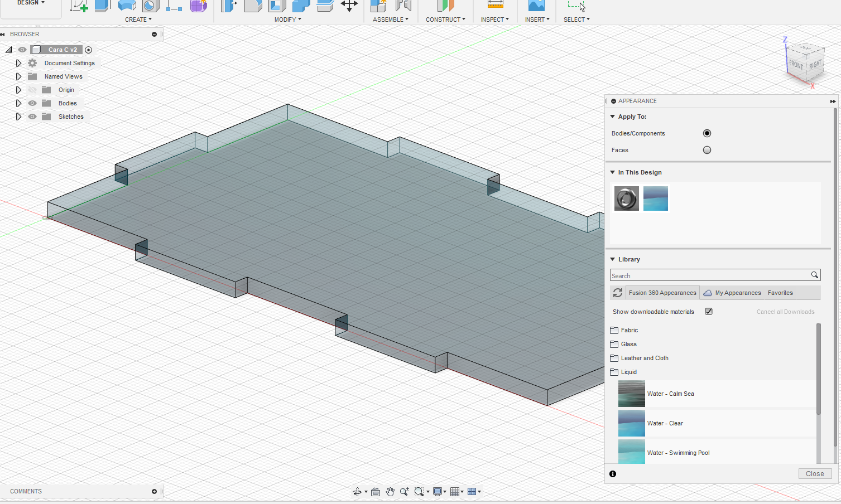This screenshot has width=841, height=504.
Task: Click the Create Sketch icon
Action: click(x=79, y=6)
